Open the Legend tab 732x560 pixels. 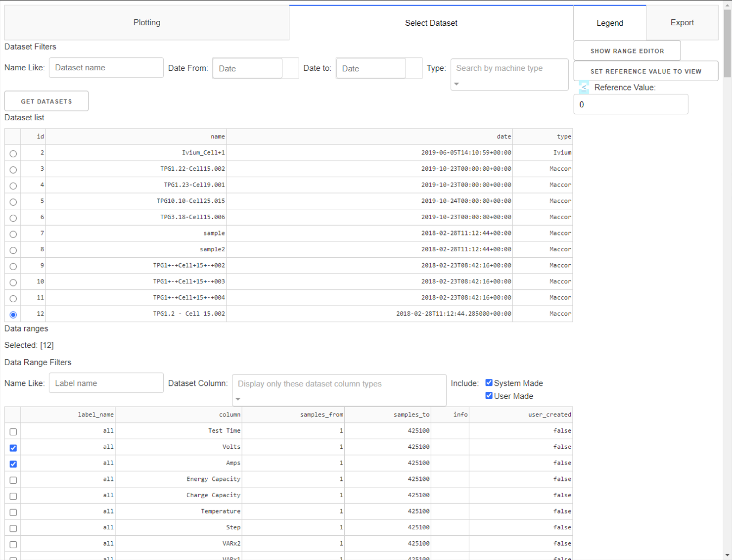pos(610,23)
